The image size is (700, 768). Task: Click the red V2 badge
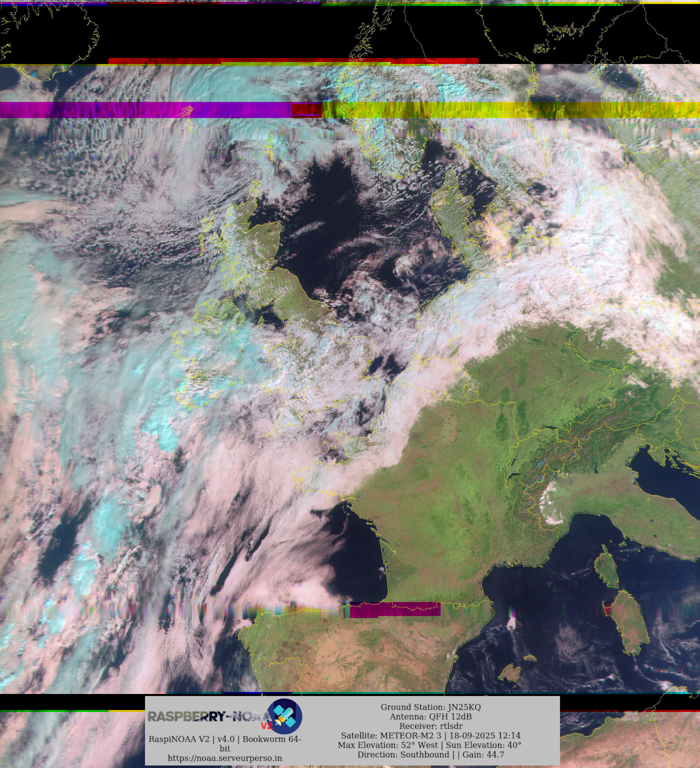pyautogui.click(x=266, y=726)
